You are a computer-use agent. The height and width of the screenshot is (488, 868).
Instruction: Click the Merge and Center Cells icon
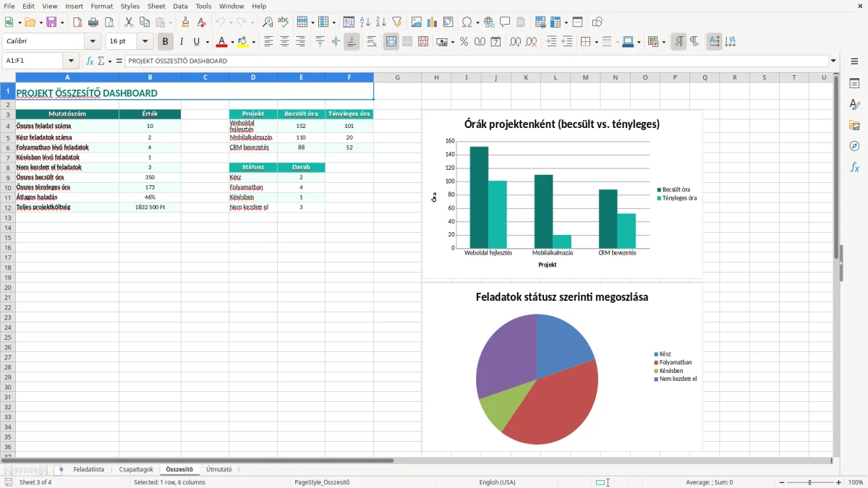point(391,42)
